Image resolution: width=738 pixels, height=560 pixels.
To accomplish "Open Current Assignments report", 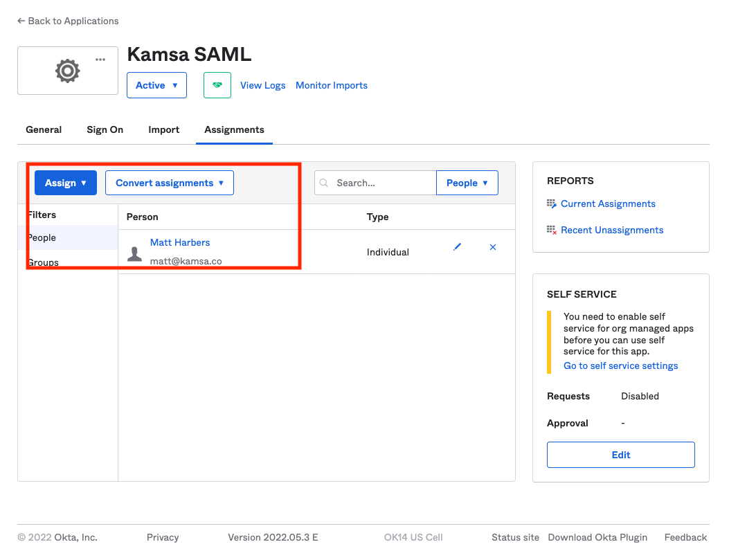I will pyautogui.click(x=608, y=204).
